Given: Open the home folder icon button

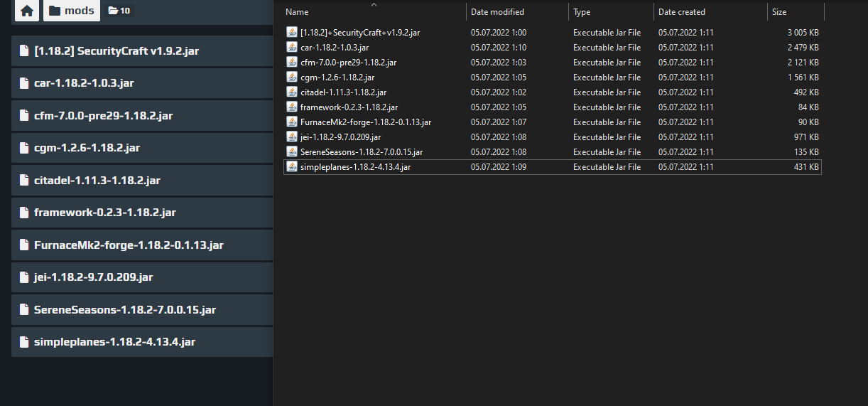Looking at the screenshot, I should [27, 11].
